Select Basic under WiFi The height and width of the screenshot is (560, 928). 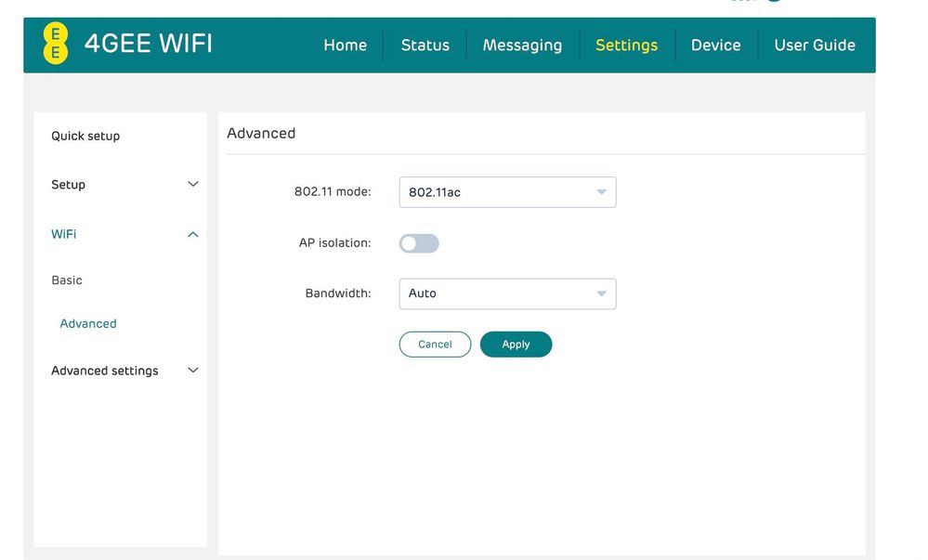[67, 280]
